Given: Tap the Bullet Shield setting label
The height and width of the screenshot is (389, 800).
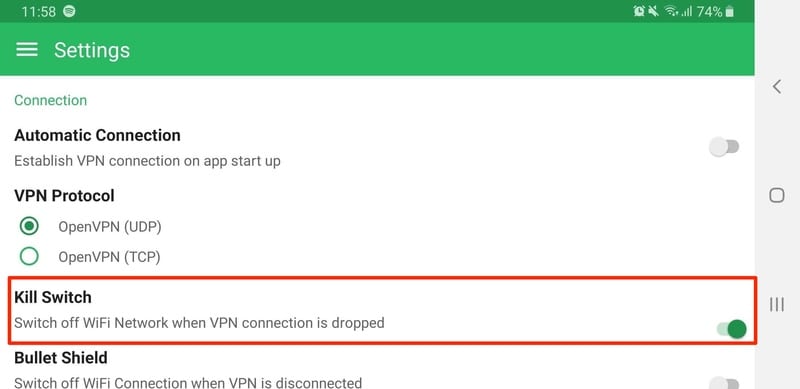Looking at the screenshot, I should pos(61,358).
